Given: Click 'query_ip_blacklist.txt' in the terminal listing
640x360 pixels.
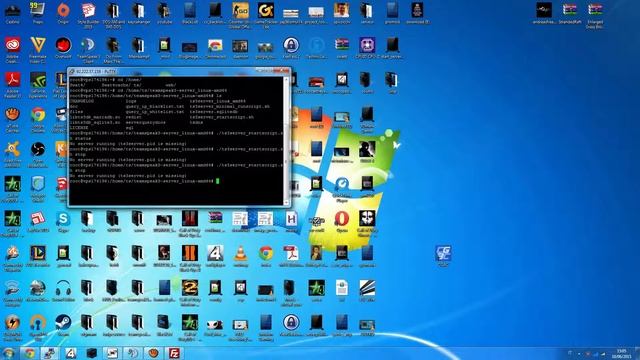Looking at the screenshot, I should coord(155,107).
